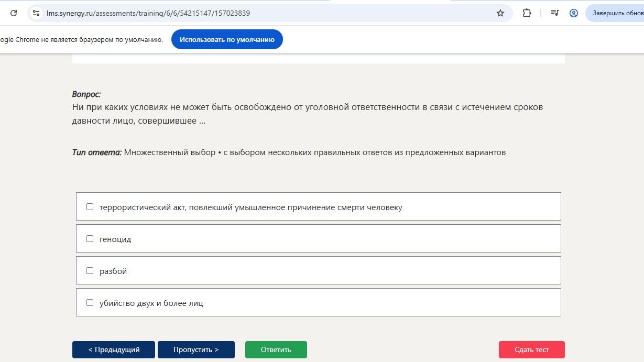Image resolution: width=644 pixels, height=362 pixels.
Task: Check the террористический акт answer checkbox
Action: point(90,207)
